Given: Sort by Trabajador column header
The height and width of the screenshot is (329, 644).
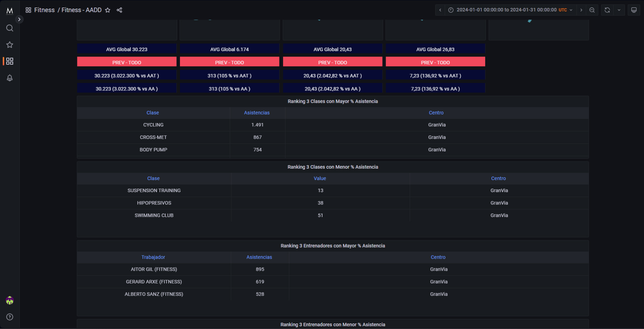Looking at the screenshot, I should (153, 257).
